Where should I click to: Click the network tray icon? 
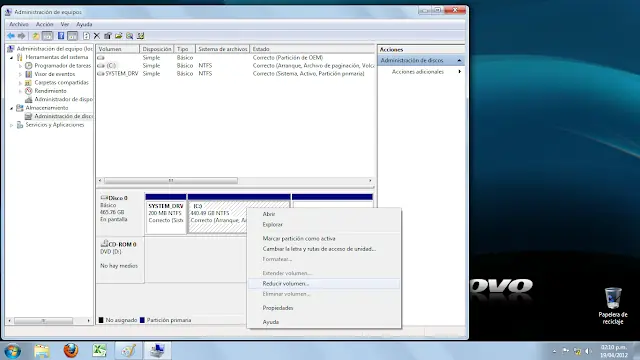point(577,351)
